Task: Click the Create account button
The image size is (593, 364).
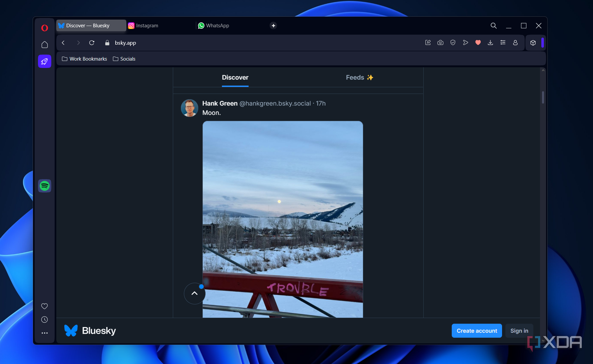Action: [477, 331]
